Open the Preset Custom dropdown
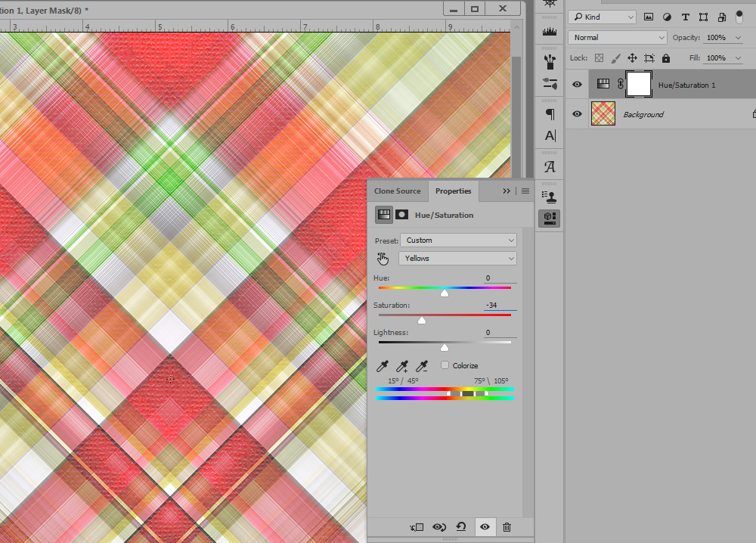Image resolution: width=756 pixels, height=543 pixels. 459,240
